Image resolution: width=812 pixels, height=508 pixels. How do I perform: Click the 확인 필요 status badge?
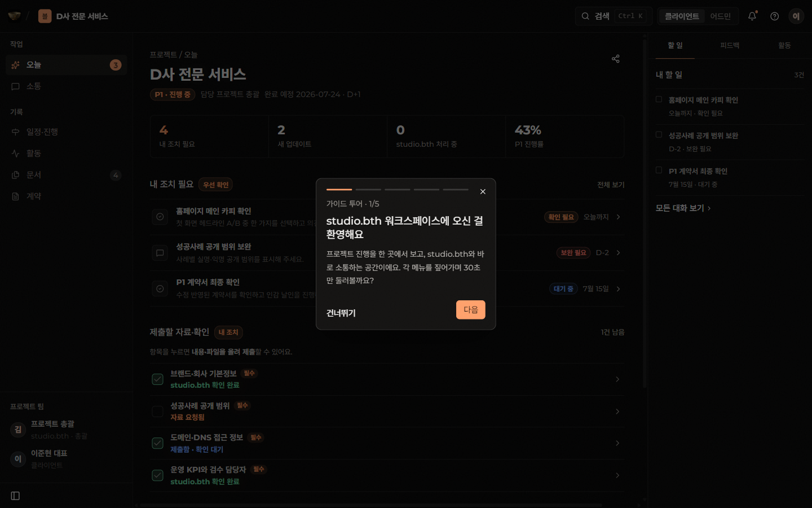pyautogui.click(x=561, y=217)
